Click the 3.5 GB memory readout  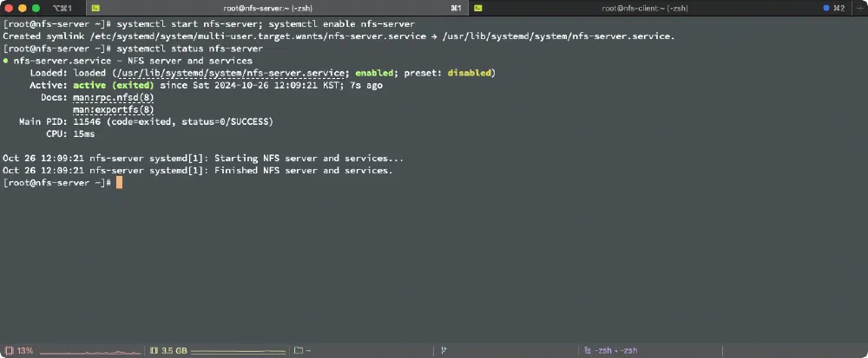[x=174, y=351]
